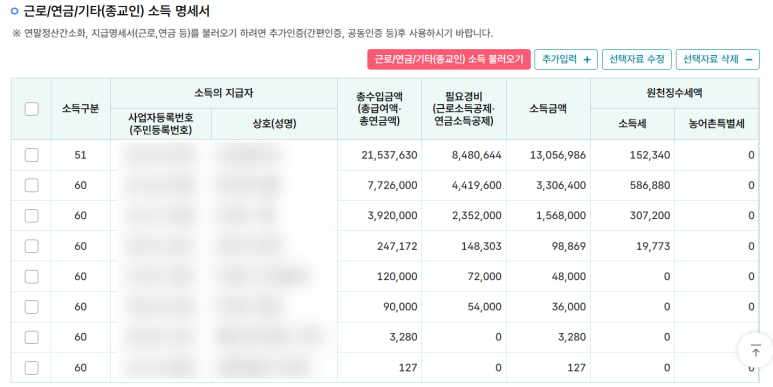
Task: Click the 추가입력 + button
Action: (x=566, y=59)
